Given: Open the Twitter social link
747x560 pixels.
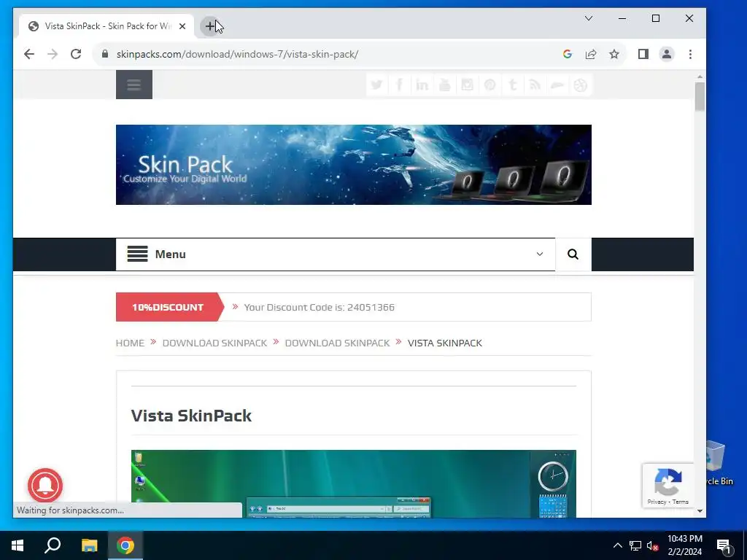Looking at the screenshot, I should pos(377,85).
